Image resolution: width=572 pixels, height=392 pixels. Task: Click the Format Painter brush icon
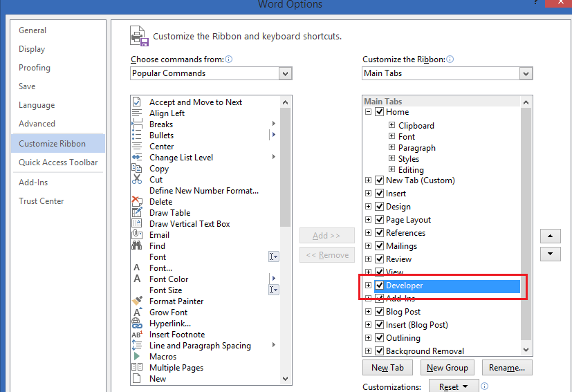pos(137,301)
